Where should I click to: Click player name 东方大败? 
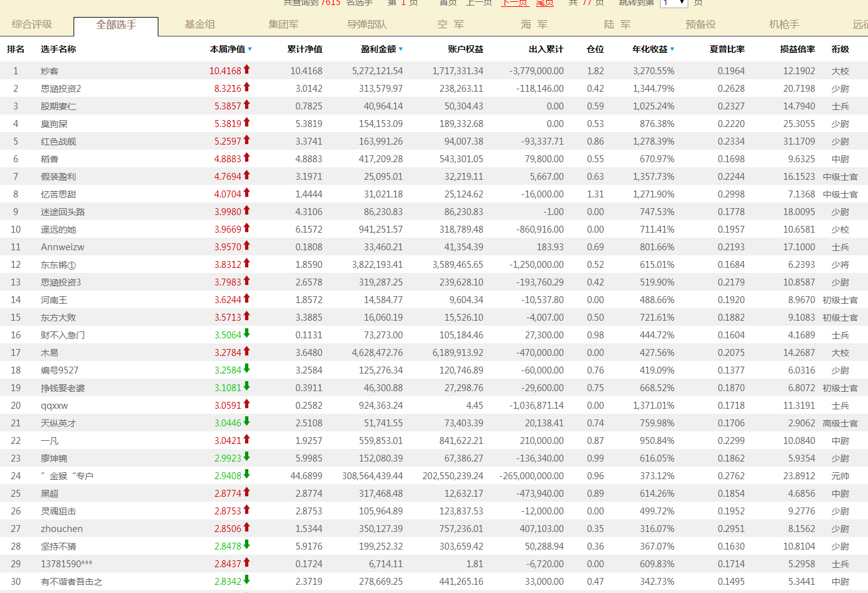pos(58,318)
